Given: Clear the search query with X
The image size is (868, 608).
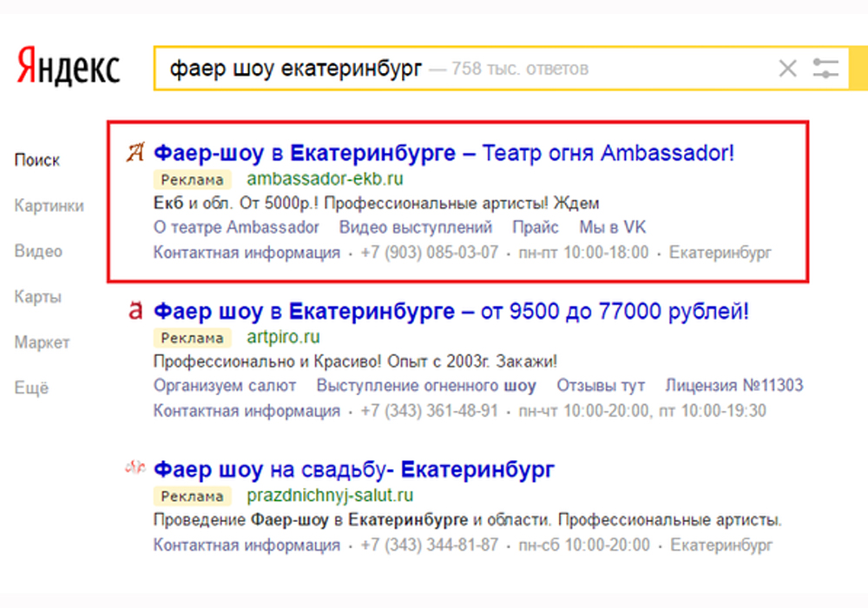Looking at the screenshot, I should pos(787,69).
